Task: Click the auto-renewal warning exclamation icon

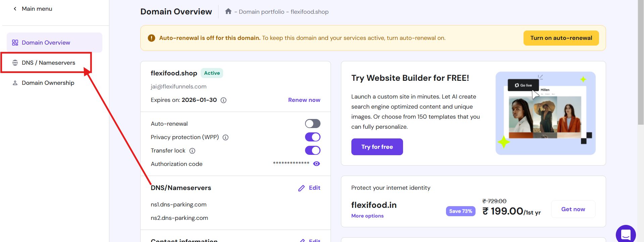Action: point(151,38)
